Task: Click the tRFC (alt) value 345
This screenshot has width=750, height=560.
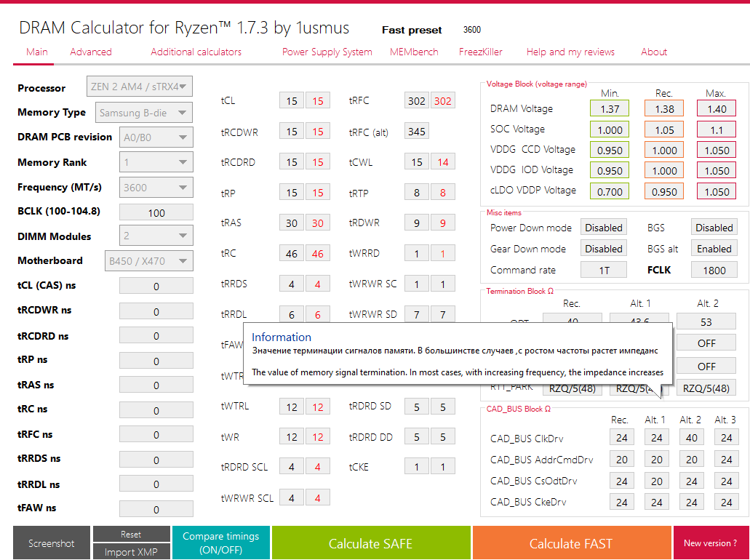Action: 417,131
